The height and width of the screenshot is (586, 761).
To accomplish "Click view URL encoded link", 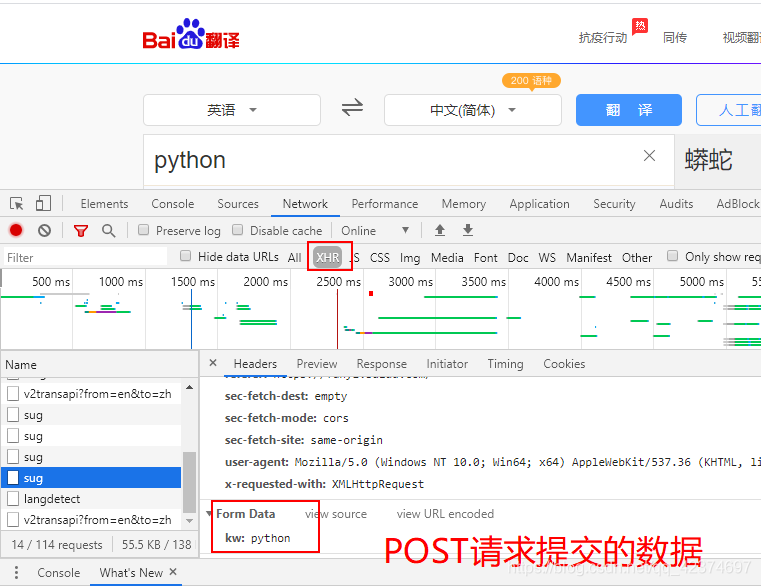I will pos(445,514).
